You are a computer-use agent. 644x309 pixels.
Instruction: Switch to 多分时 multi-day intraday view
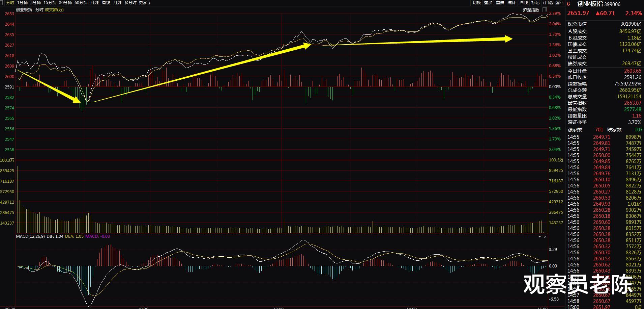pyautogui.click(x=130, y=3)
